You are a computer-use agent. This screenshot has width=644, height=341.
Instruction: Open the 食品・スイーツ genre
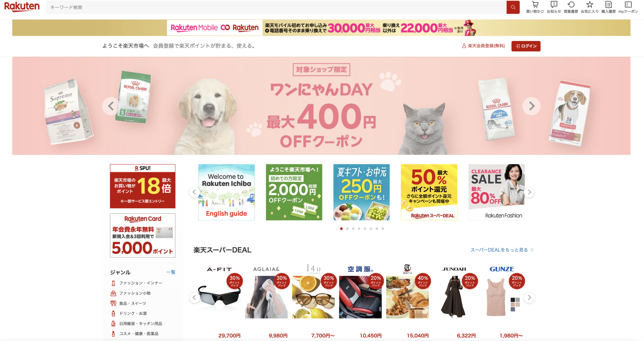(x=132, y=303)
